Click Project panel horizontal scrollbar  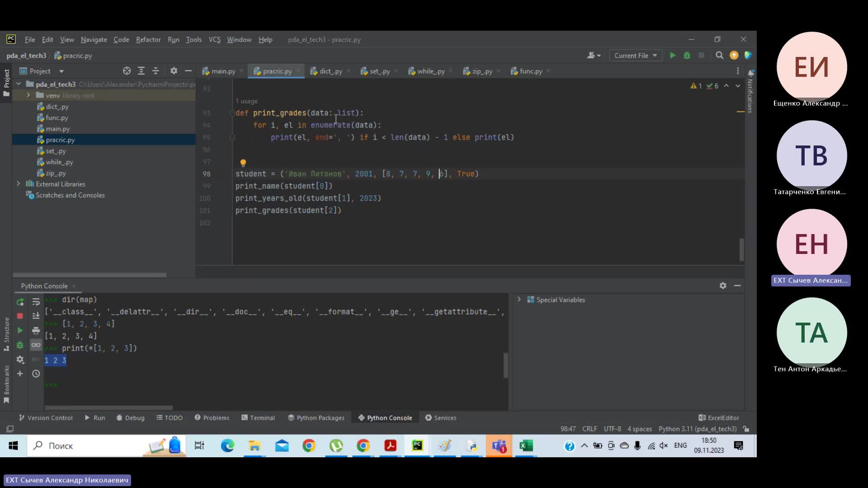click(90, 275)
